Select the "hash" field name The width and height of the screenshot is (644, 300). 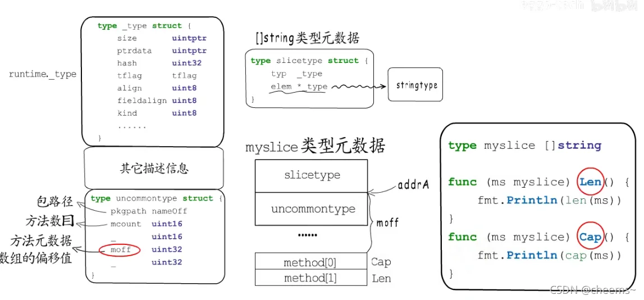[x=127, y=63]
